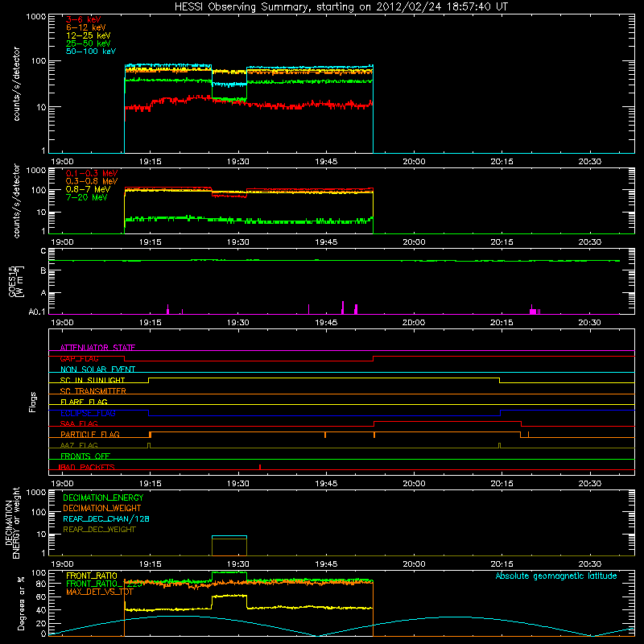Screen dimensions: 644x644
Task: Click the HESSI Observing Summary title text
Action: point(341,7)
